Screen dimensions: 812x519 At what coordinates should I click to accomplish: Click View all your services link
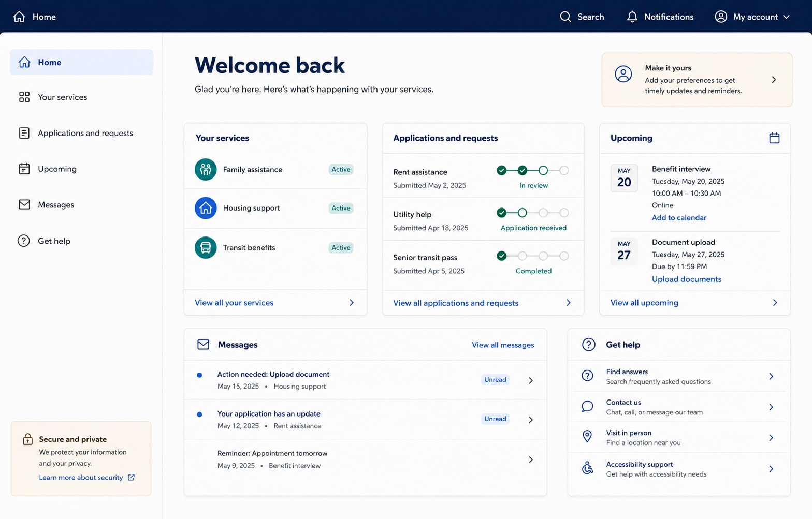tap(234, 303)
